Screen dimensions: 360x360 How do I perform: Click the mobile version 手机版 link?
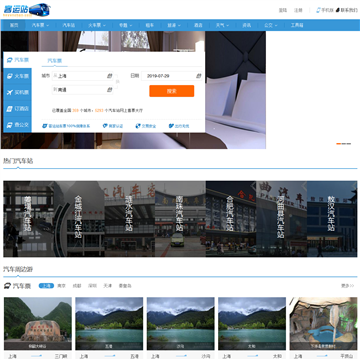click(325, 10)
